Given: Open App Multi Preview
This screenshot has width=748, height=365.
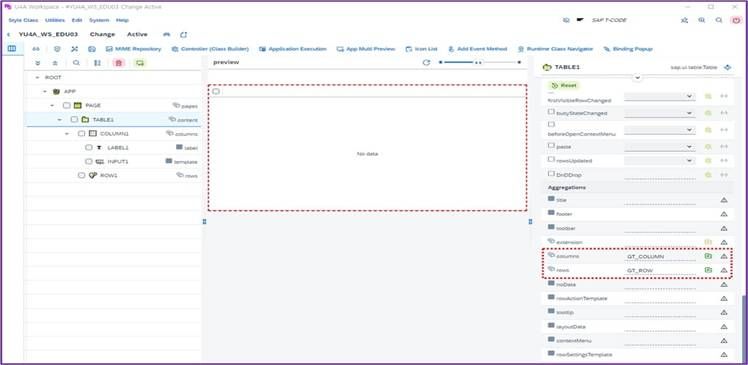Looking at the screenshot, I should (366, 49).
